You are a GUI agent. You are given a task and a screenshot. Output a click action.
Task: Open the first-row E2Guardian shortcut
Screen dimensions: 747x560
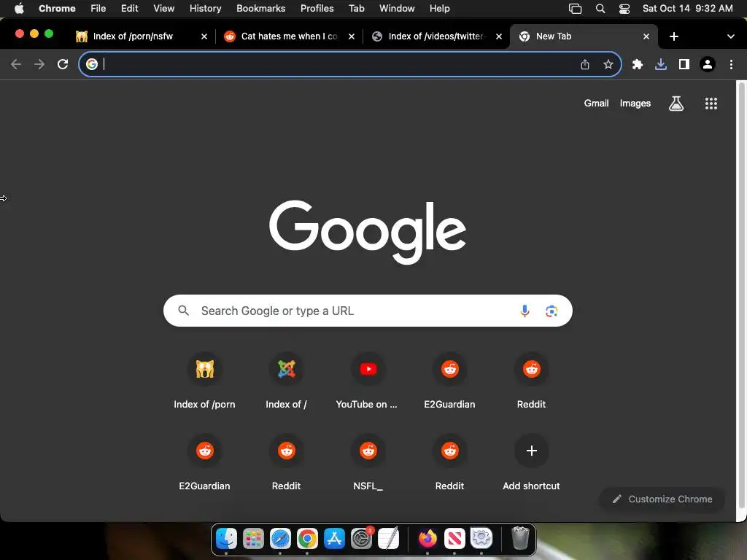[449, 381]
